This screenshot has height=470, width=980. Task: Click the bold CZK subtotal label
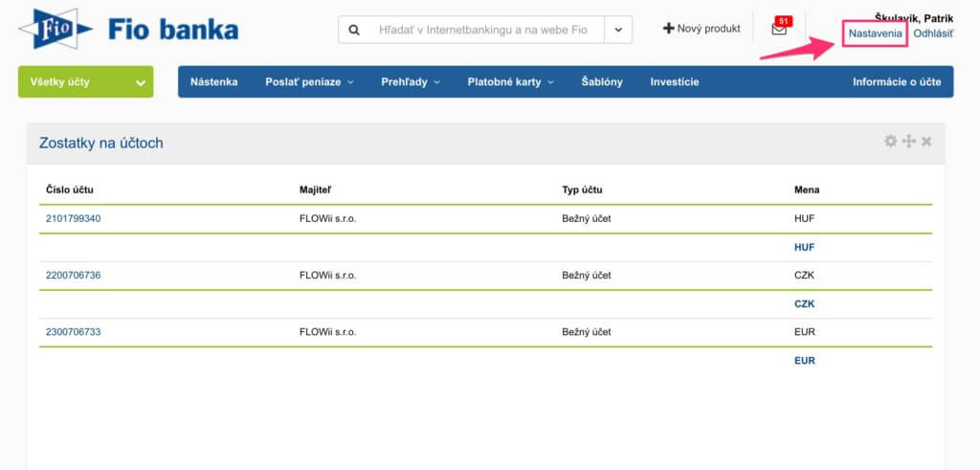click(804, 303)
